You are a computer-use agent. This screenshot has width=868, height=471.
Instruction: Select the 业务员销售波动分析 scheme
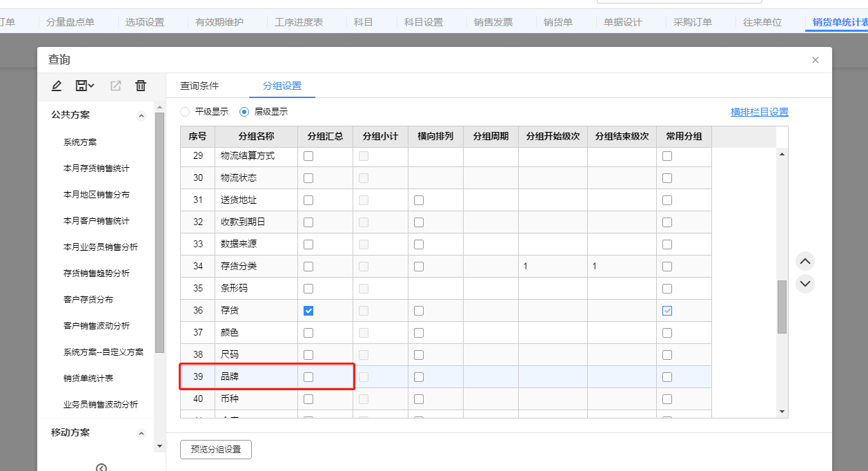pos(101,405)
